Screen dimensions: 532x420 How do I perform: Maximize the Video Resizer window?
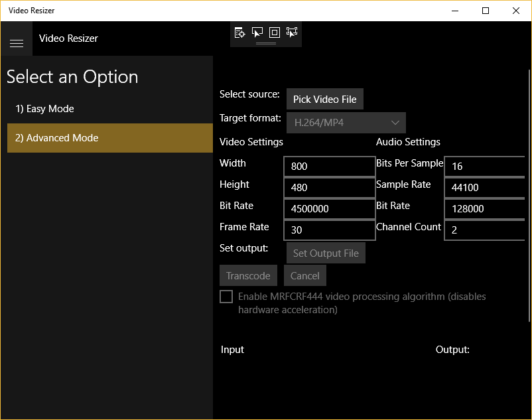[486, 11]
